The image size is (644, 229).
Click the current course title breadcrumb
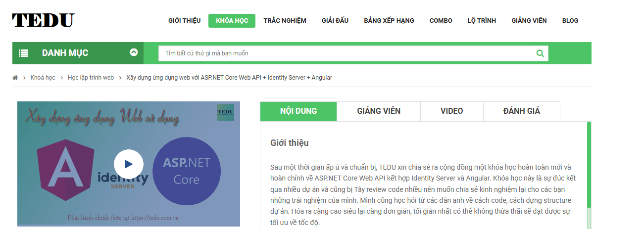pos(229,78)
